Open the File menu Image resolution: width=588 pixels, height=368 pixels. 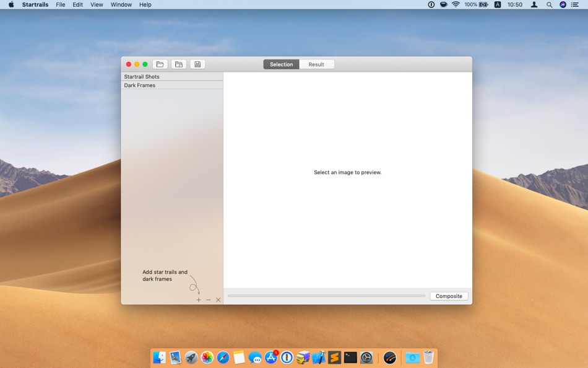coord(60,4)
